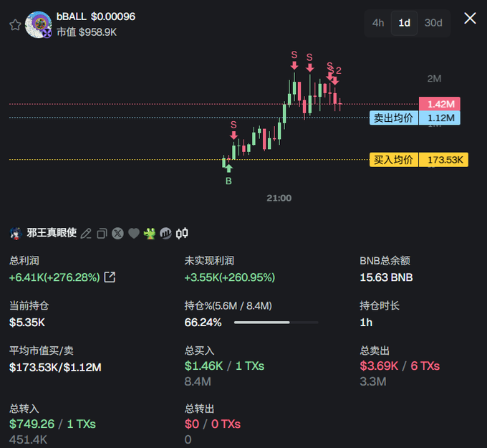
Task: Open 邪王真眼使 wallet avatar
Action: 16,233
